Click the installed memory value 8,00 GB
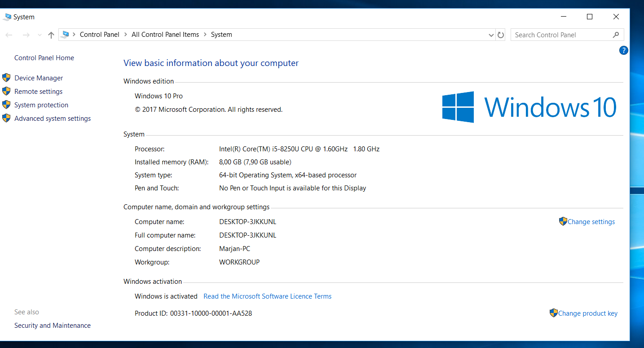 (255, 162)
